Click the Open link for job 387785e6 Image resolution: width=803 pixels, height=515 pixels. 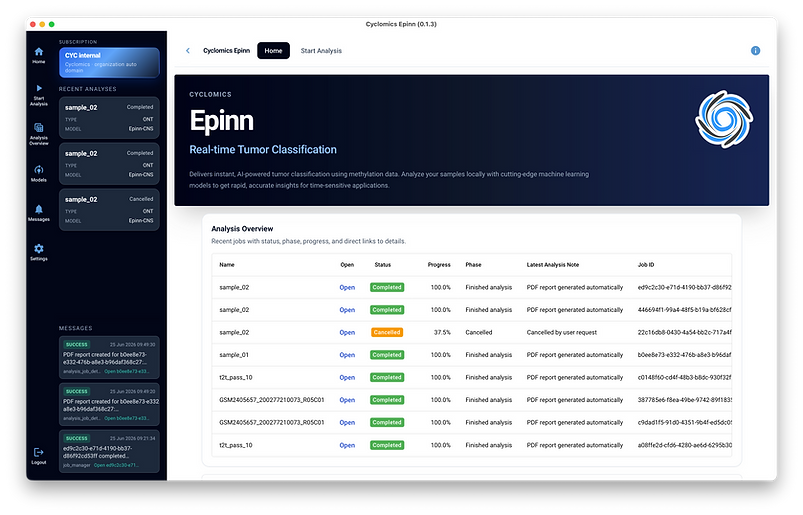pos(347,400)
